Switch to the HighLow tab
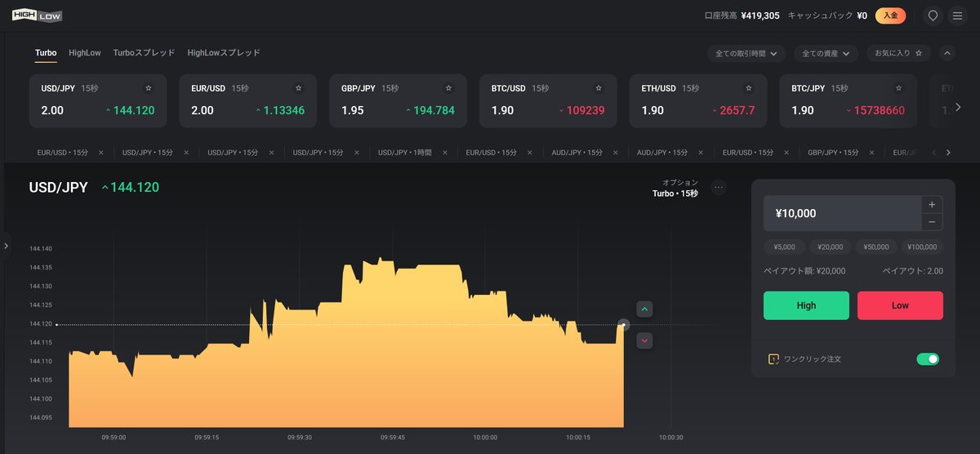 85,53
